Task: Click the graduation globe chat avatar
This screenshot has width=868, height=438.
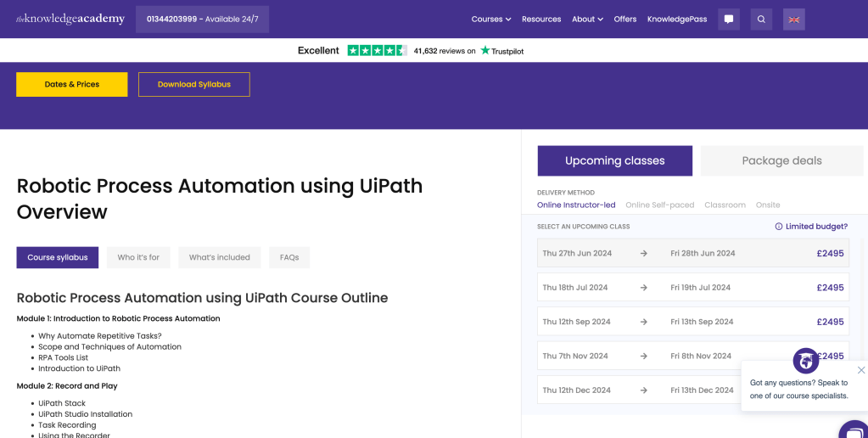Action: click(x=806, y=361)
